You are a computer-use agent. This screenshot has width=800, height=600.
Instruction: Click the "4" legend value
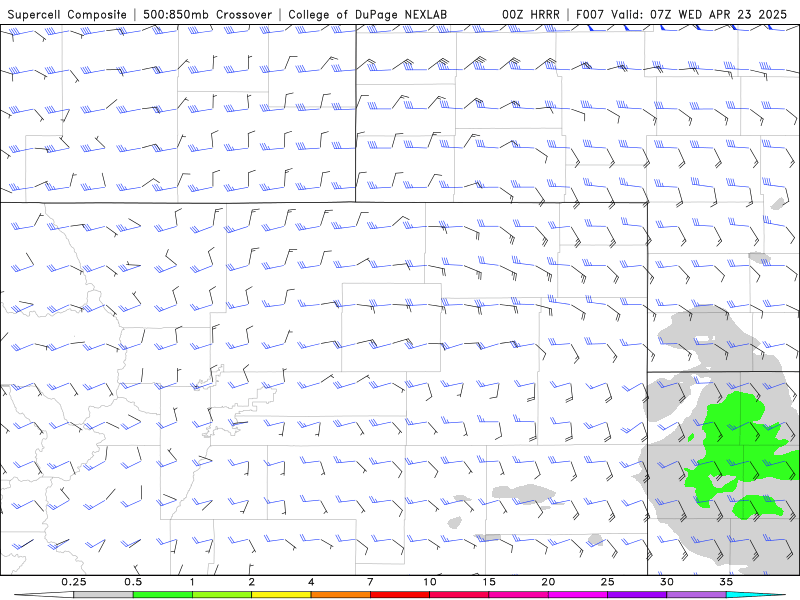(311, 582)
